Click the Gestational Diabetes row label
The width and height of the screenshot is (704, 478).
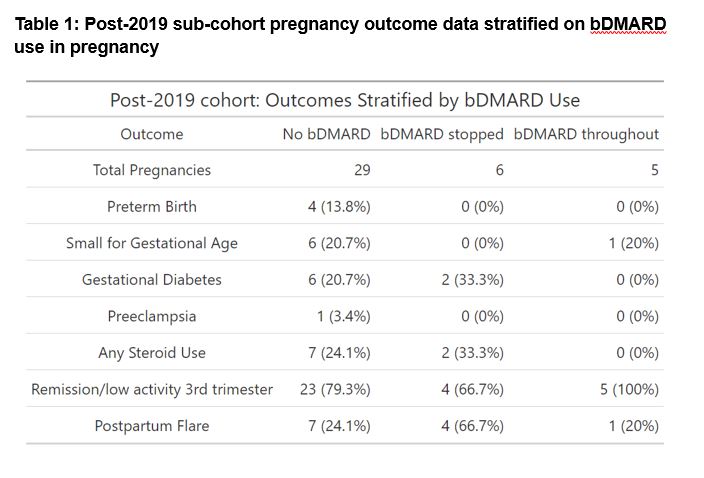click(x=152, y=280)
